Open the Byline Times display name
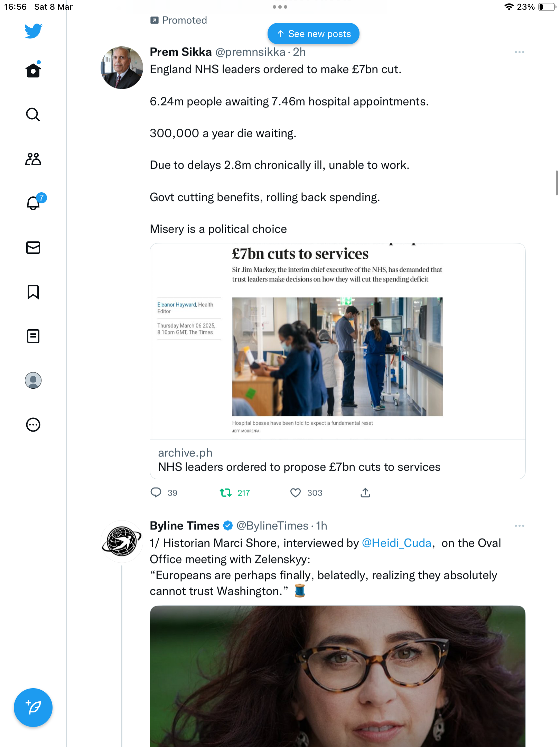The image size is (560, 747). tap(185, 526)
